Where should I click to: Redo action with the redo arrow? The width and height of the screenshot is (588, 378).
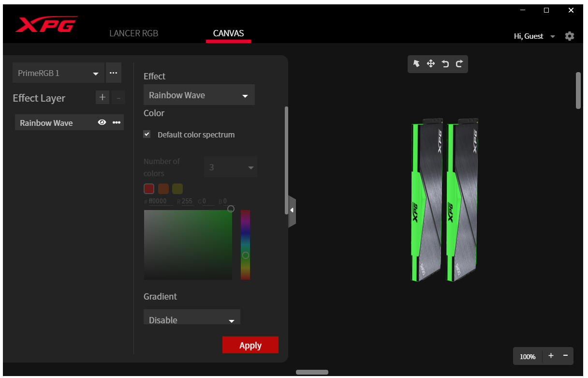[459, 63]
